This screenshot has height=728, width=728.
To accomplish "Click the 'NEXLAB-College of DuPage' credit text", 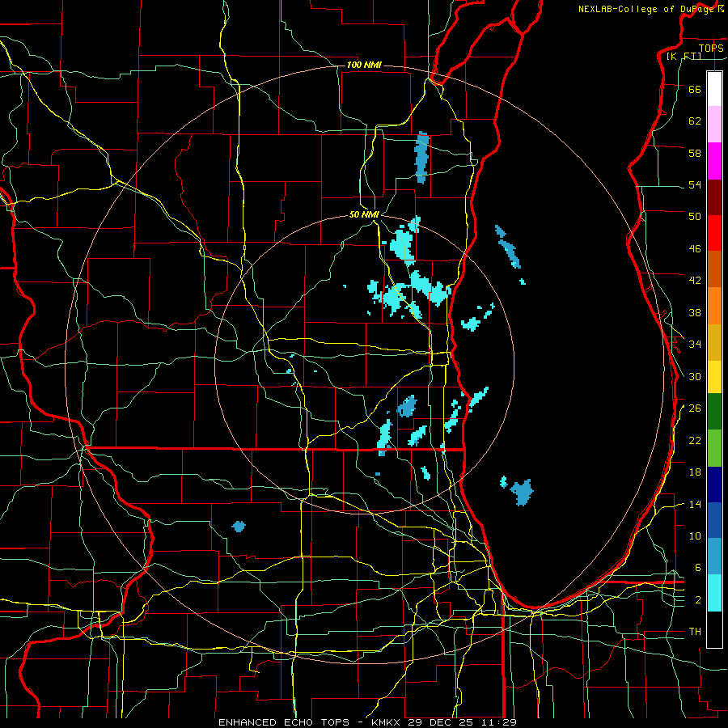I will [646, 9].
